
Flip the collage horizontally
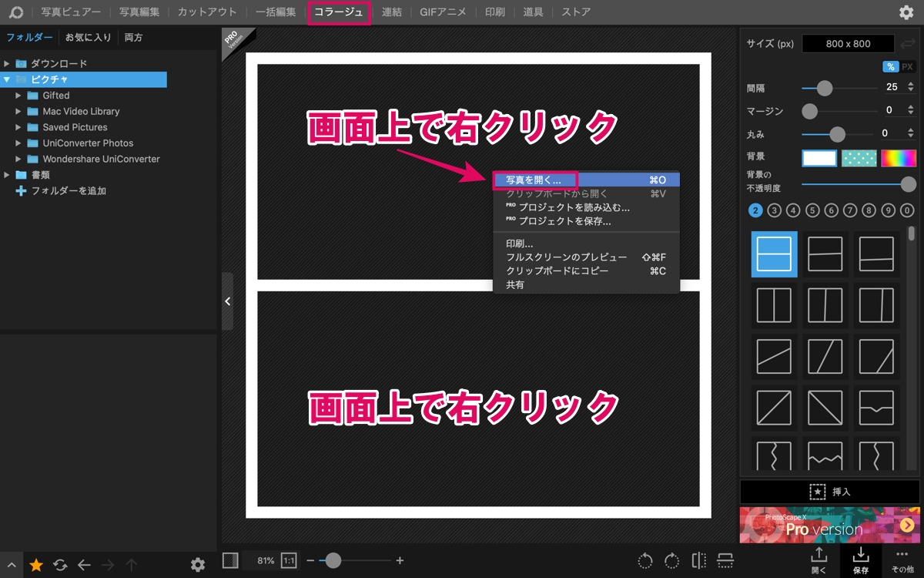[x=699, y=561]
